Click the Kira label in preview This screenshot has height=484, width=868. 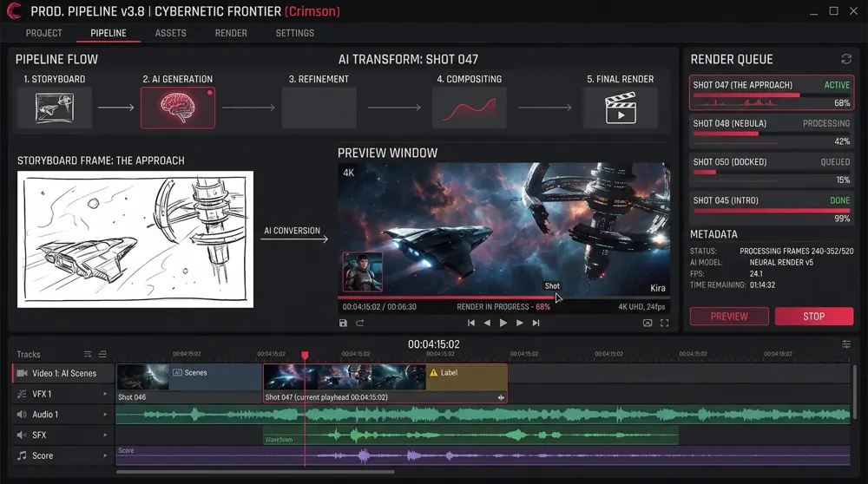pyautogui.click(x=658, y=288)
